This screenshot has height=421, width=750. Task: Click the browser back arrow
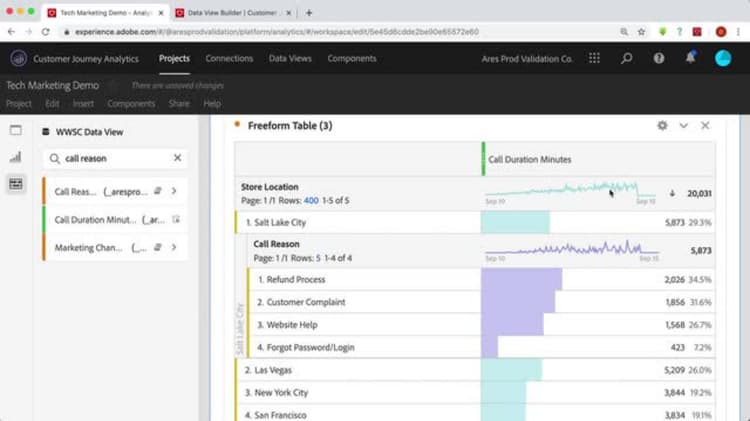pyautogui.click(x=11, y=32)
